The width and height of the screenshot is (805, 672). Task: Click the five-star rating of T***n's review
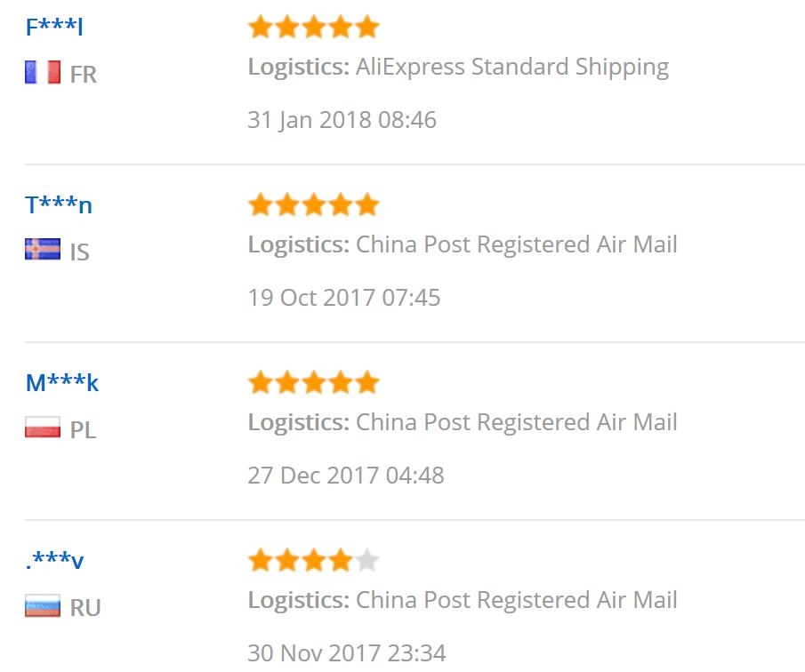(x=314, y=204)
